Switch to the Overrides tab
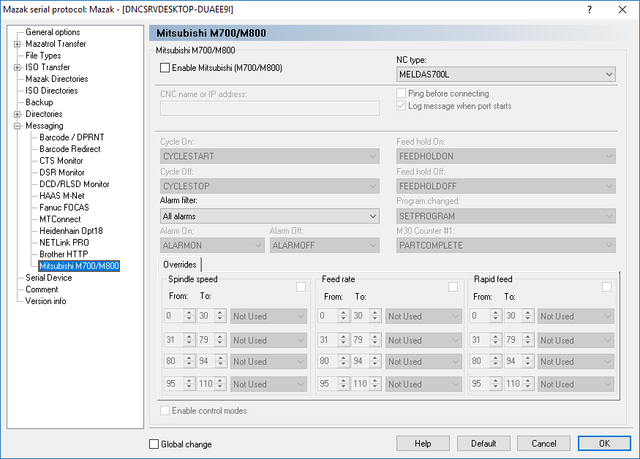Viewport: 640px width, 459px height. click(180, 265)
